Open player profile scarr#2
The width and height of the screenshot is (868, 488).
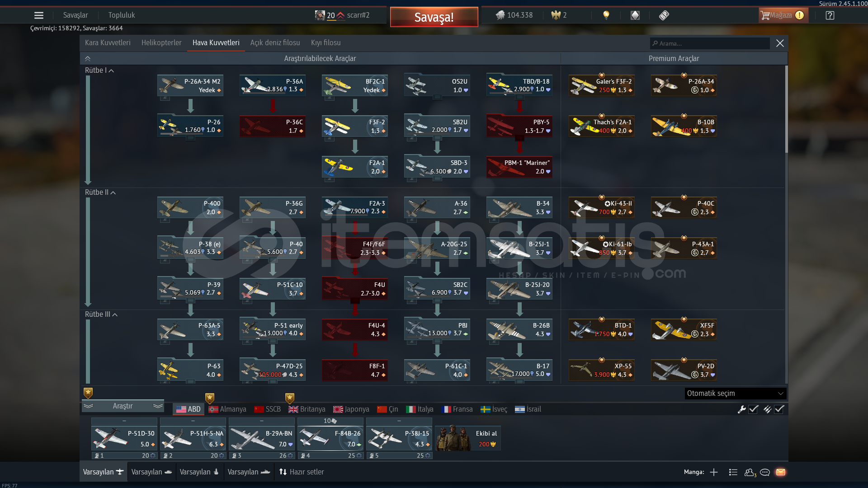pyautogui.click(x=342, y=15)
